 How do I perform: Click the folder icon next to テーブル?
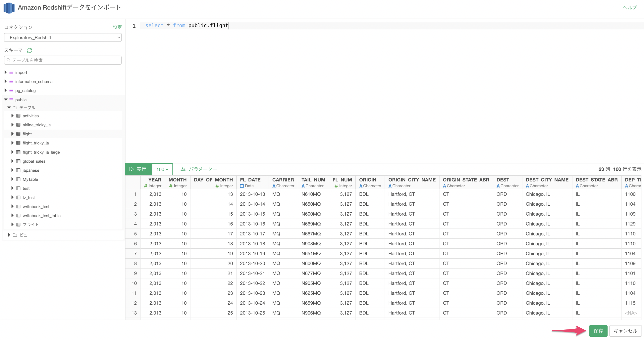click(x=15, y=108)
